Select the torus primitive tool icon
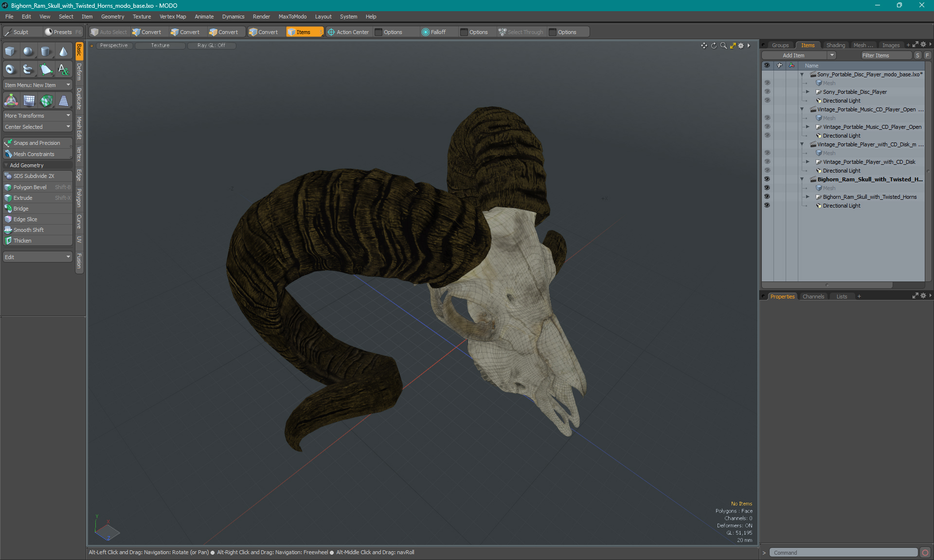934x560 pixels. pos(10,70)
